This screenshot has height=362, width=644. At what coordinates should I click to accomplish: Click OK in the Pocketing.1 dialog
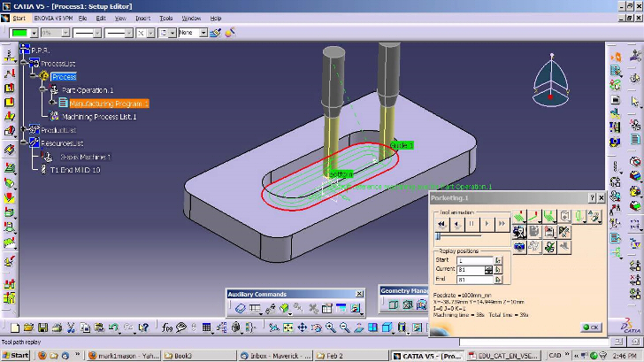pyautogui.click(x=591, y=327)
